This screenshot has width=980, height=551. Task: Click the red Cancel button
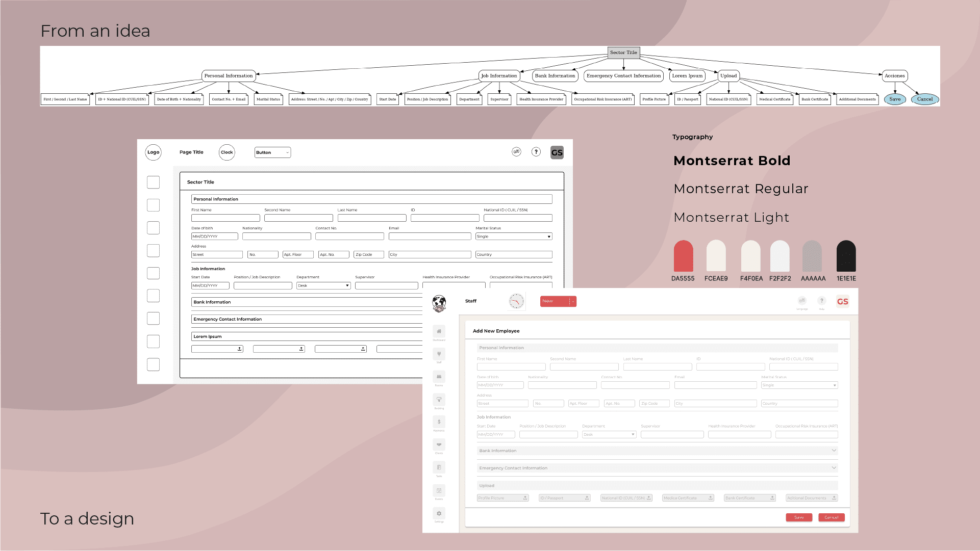coord(831,517)
